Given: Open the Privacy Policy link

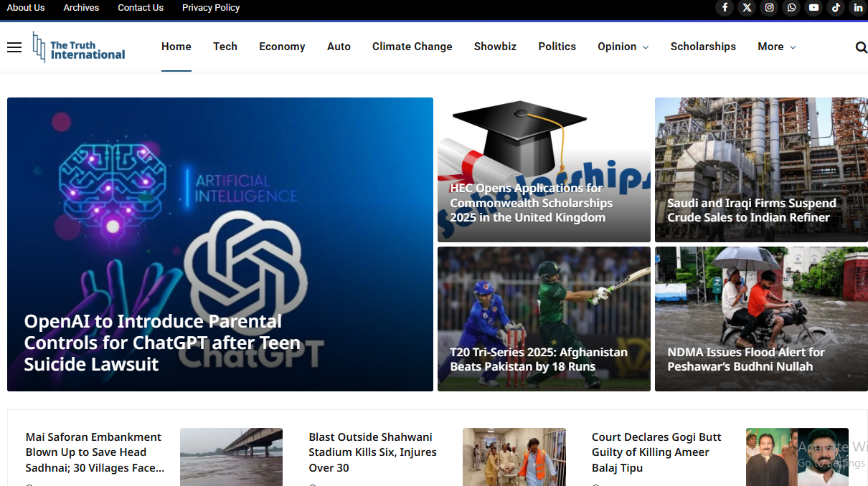Looking at the screenshot, I should pos(211,8).
